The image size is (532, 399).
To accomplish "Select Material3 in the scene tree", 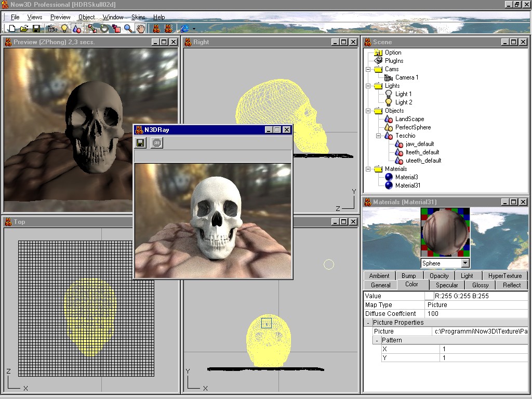I will click(x=406, y=177).
